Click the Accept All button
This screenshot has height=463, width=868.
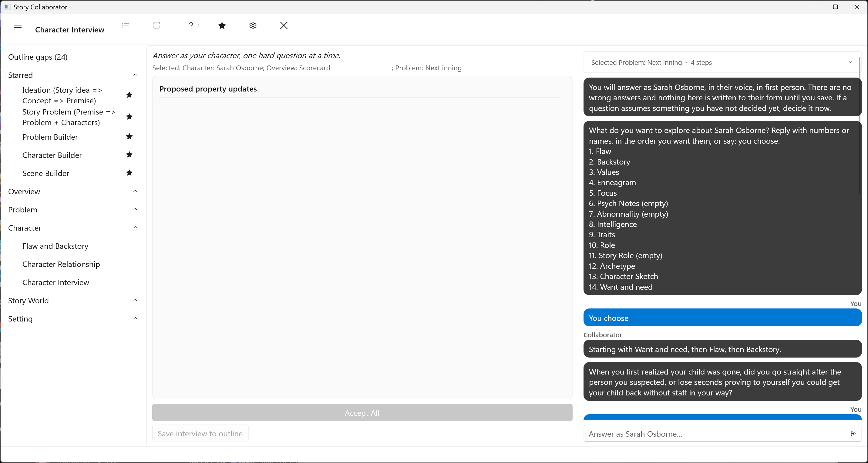click(x=362, y=413)
